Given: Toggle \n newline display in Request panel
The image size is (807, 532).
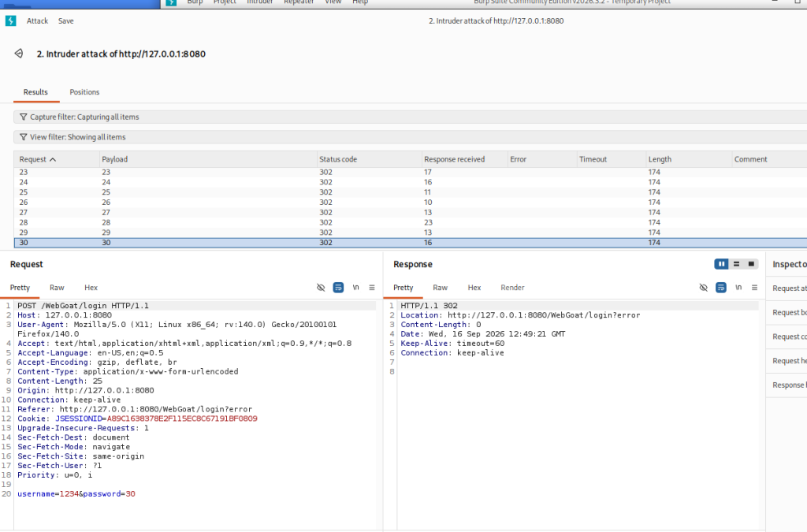Looking at the screenshot, I should point(355,288).
